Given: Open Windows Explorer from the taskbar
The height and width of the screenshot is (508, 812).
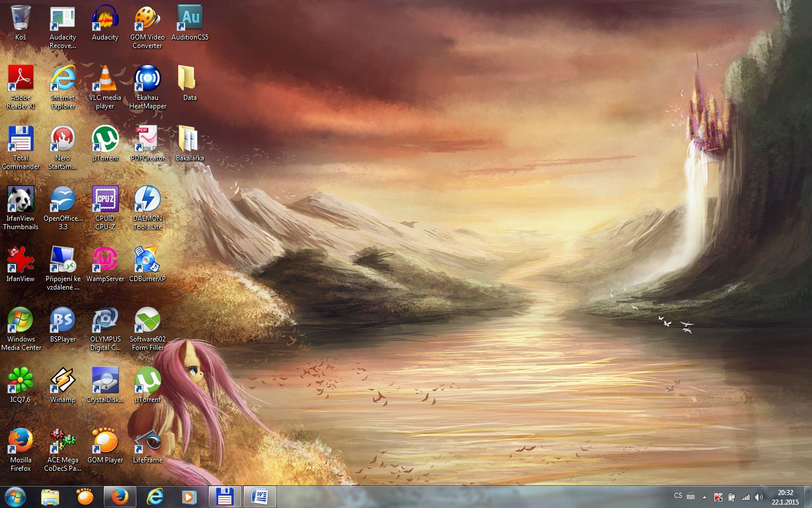Looking at the screenshot, I should point(50,497).
